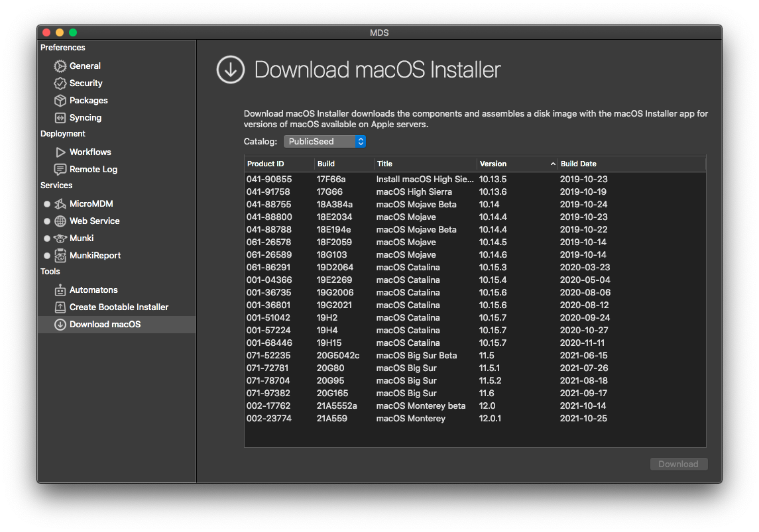Select Big Sur 11.5.1 build 20G80
Screen dimensions: 759x532
coord(475,368)
